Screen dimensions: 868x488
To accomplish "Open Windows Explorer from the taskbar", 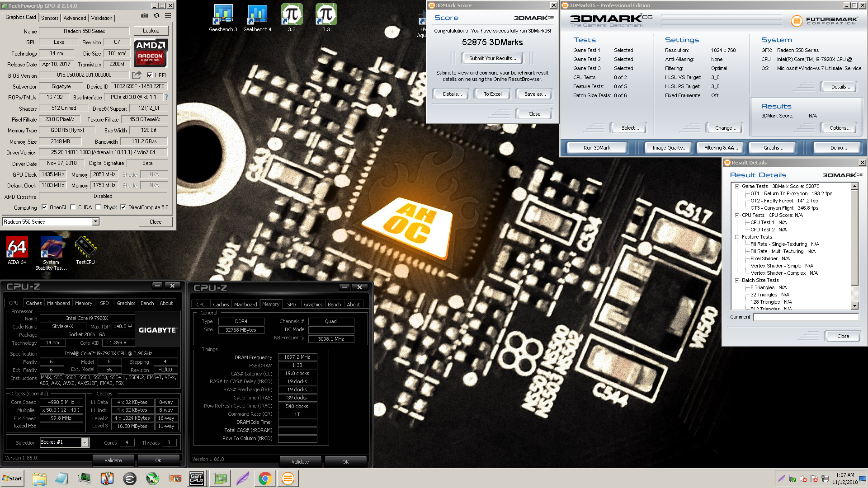I will [x=39, y=479].
